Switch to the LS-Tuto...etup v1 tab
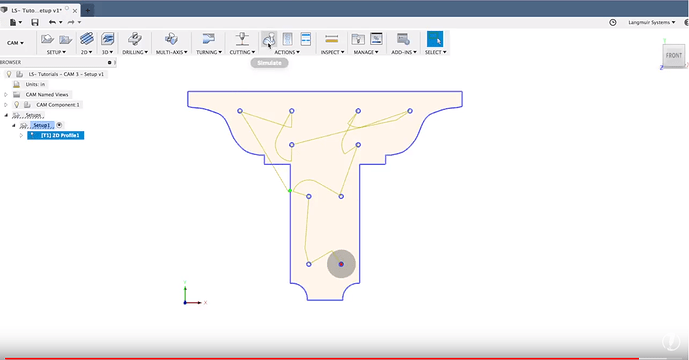 tap(36, 10)
